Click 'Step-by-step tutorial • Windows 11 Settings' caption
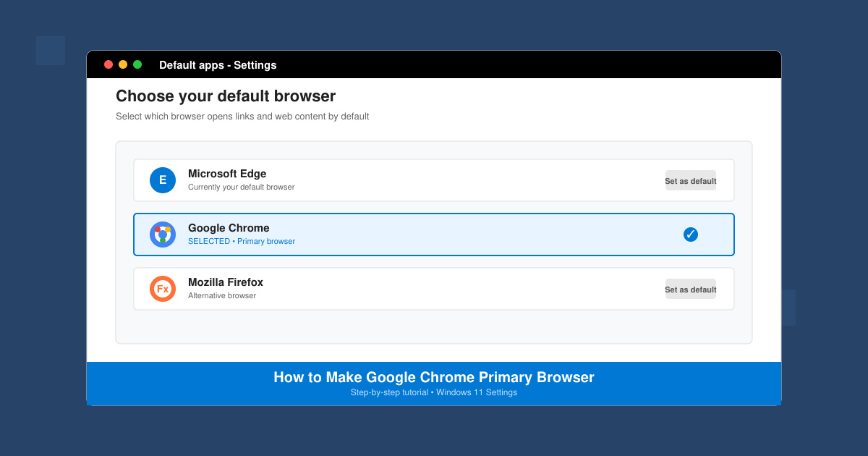868x456 pixels. 434,392
